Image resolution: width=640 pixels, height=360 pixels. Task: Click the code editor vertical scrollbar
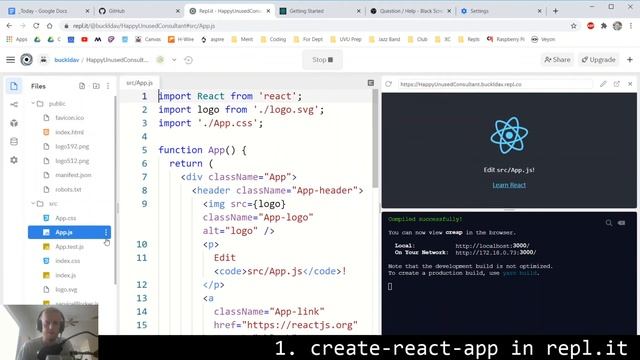point(375,138)
